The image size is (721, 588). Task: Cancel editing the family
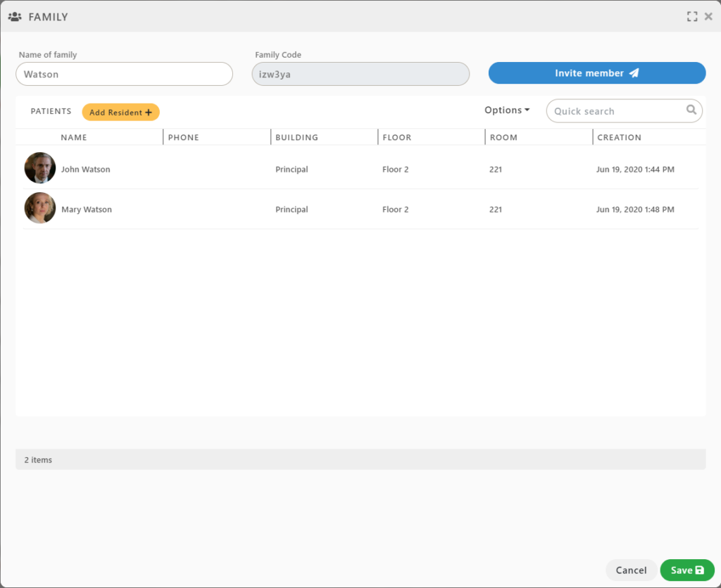pos(631,570)
